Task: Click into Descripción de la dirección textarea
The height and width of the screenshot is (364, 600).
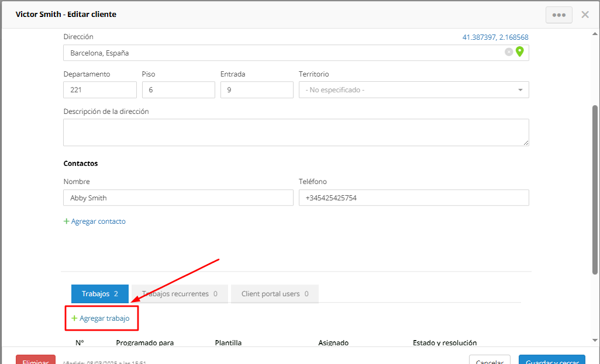Action: pos(296,132)
